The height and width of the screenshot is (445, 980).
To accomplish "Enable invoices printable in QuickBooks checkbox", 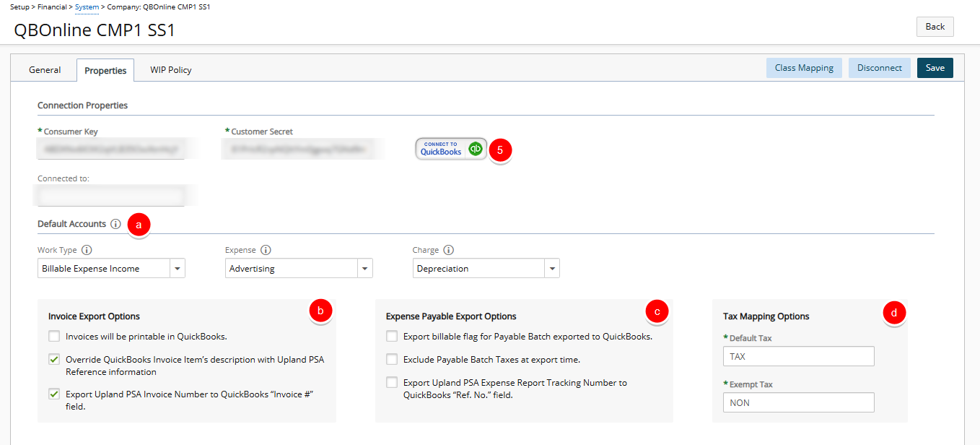I will (x=54, y=336).
